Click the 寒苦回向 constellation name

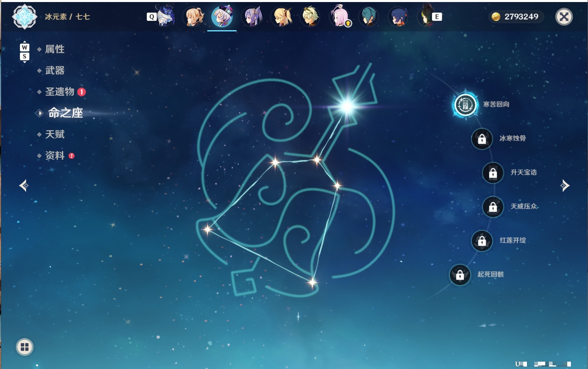496,104
